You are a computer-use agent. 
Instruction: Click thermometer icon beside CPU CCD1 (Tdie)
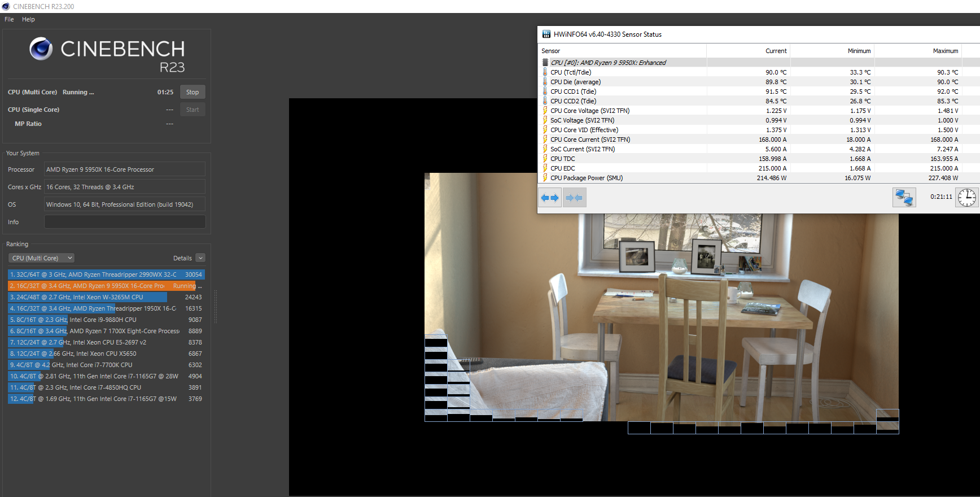(545, 91)
